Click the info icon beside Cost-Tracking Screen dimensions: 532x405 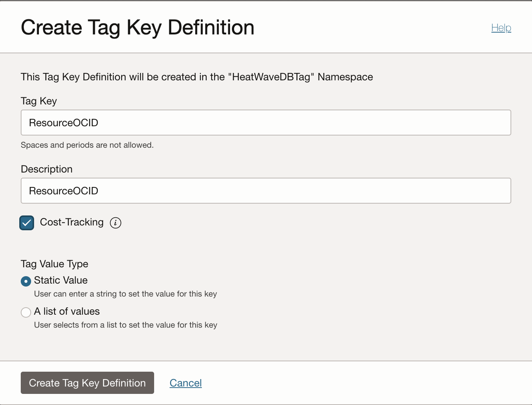click(x=115, y=223)
